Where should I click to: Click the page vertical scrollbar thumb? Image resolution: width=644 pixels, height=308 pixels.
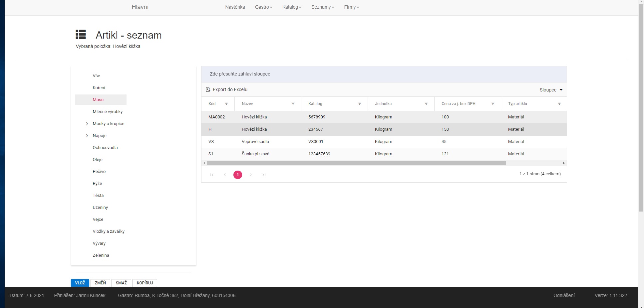click(641, 108)
